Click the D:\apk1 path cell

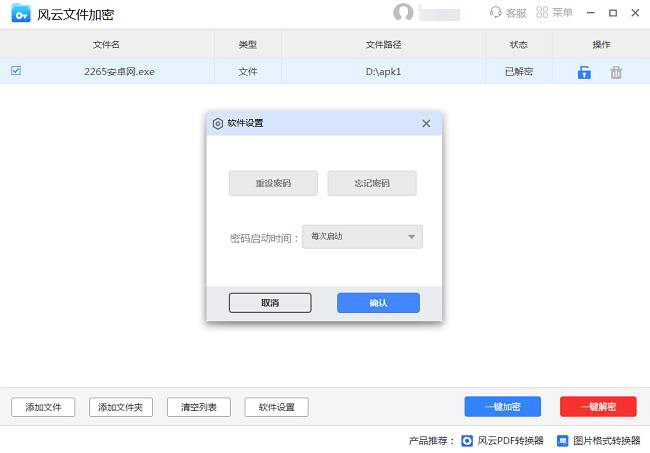pos(383,72)
